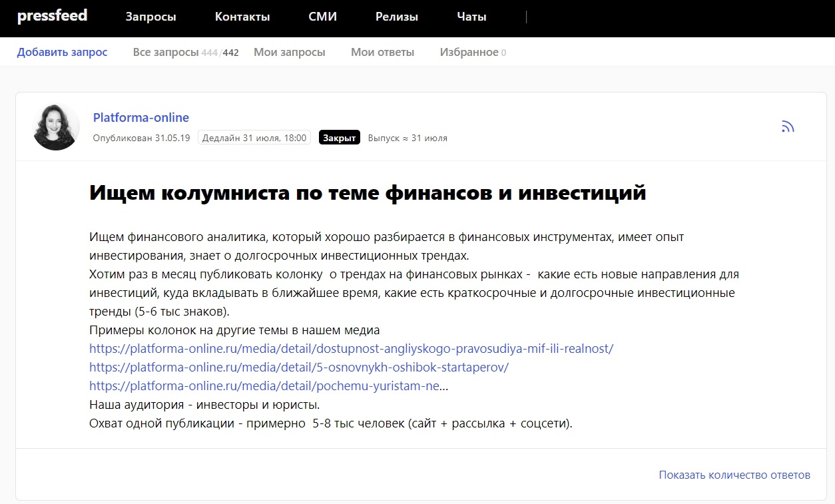835x504 pixels.
Task: Click the Закрыт status badge
Action: pos(339,138)
